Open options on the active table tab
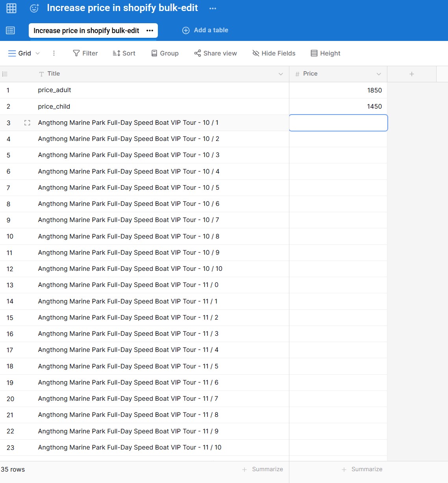 pyautogui.click(x=150, y=31)
